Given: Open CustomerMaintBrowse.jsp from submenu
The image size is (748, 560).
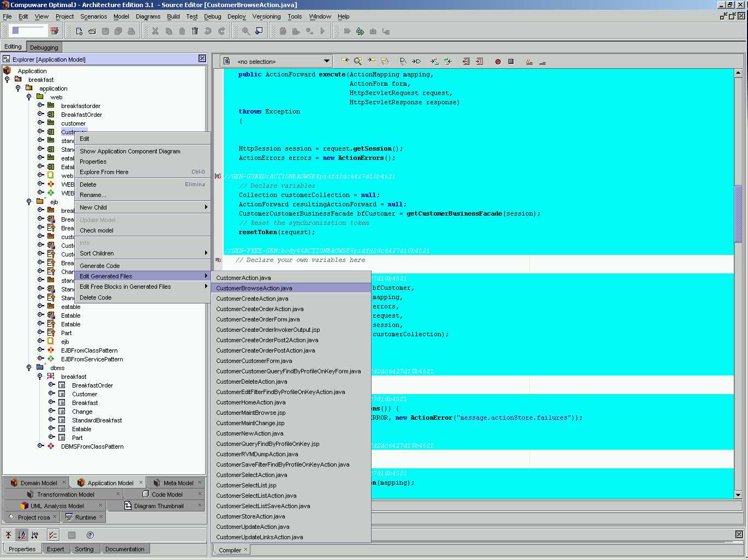Looking at the screenshot, I should (291, 413).
